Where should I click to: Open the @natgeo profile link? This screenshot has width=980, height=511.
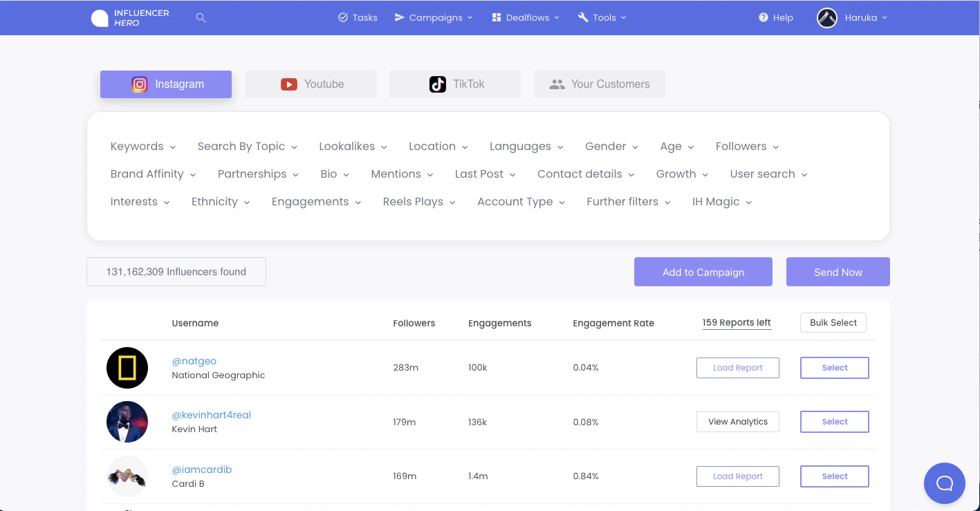tap(194, 361)
